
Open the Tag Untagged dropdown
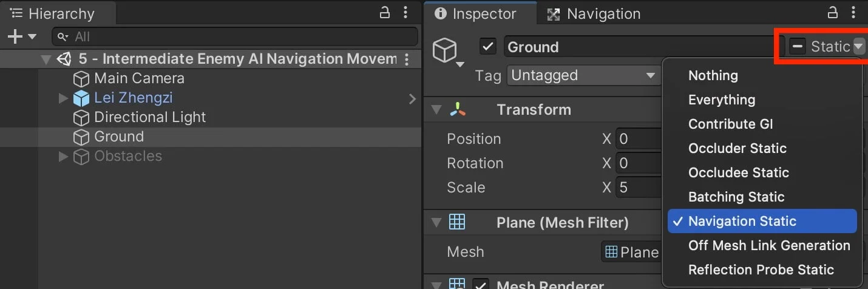(x=583, y=75)
